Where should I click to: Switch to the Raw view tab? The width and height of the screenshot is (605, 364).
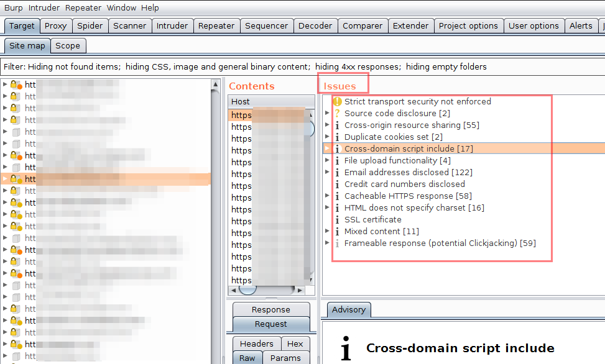click(x=247, y=358)
